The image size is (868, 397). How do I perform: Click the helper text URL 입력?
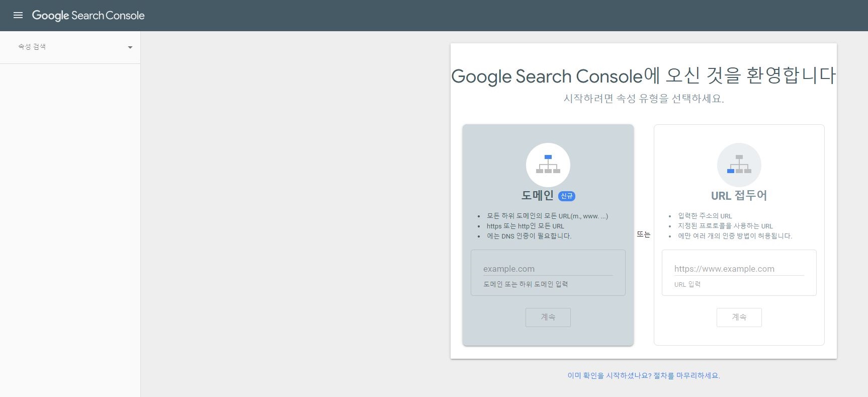click(687, 284)
